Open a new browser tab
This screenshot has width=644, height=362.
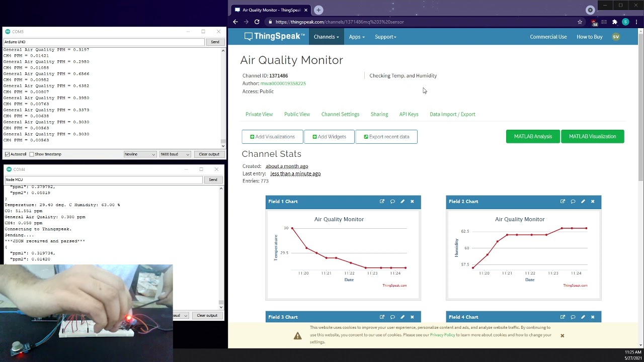point(318,10)
